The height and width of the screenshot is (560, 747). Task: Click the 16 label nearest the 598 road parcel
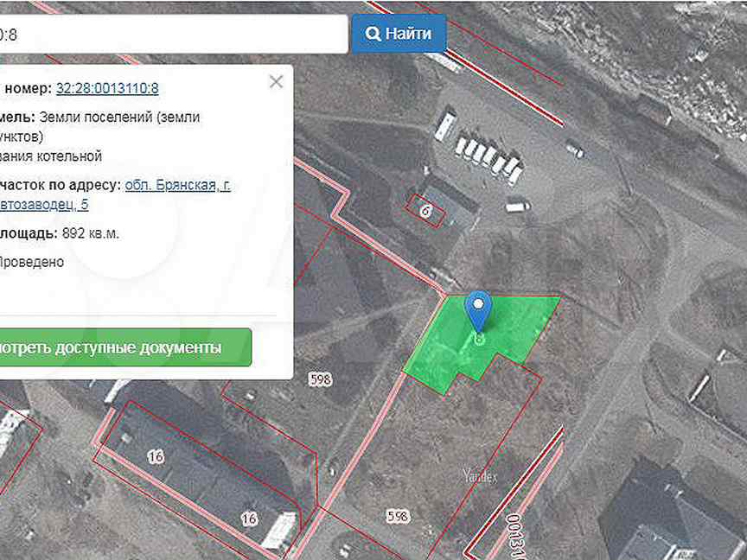click(x=249, y=519)
